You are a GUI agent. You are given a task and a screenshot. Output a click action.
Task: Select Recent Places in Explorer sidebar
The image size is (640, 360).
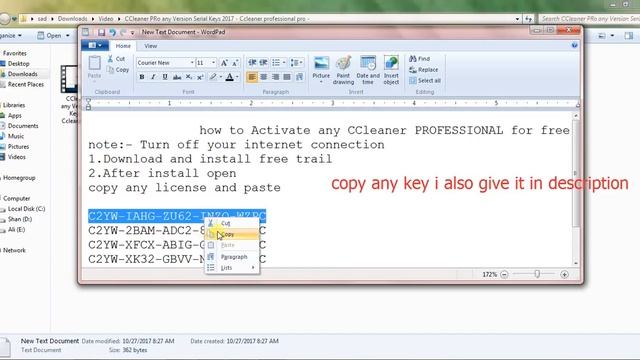pos(25,84)
